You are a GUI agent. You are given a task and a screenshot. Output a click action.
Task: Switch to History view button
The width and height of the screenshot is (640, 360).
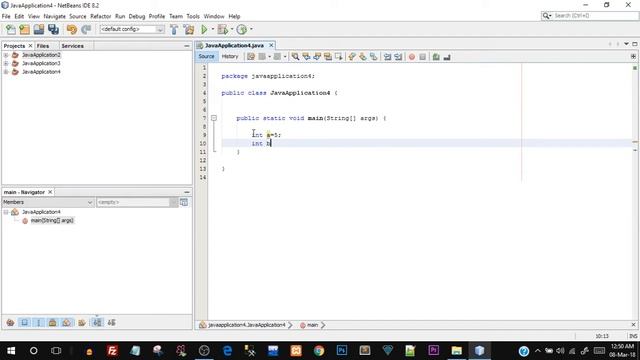[x=230, y=56]
